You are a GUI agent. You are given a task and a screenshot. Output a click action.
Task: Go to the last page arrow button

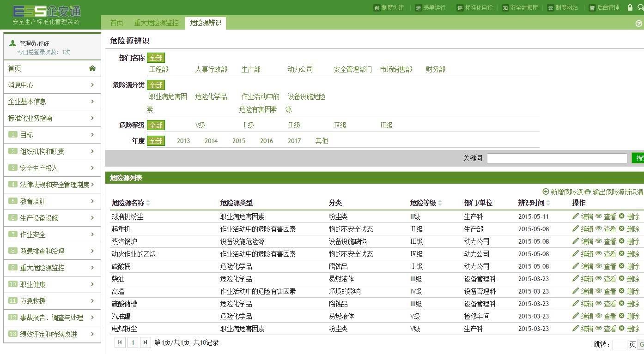[146, 342]
